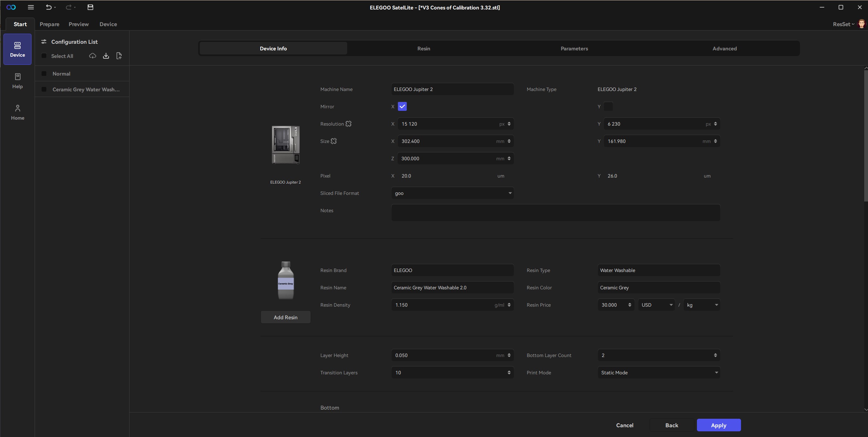Open the Print Mode dropdown
The image size is (868, 437).
(x=659, y=373)
